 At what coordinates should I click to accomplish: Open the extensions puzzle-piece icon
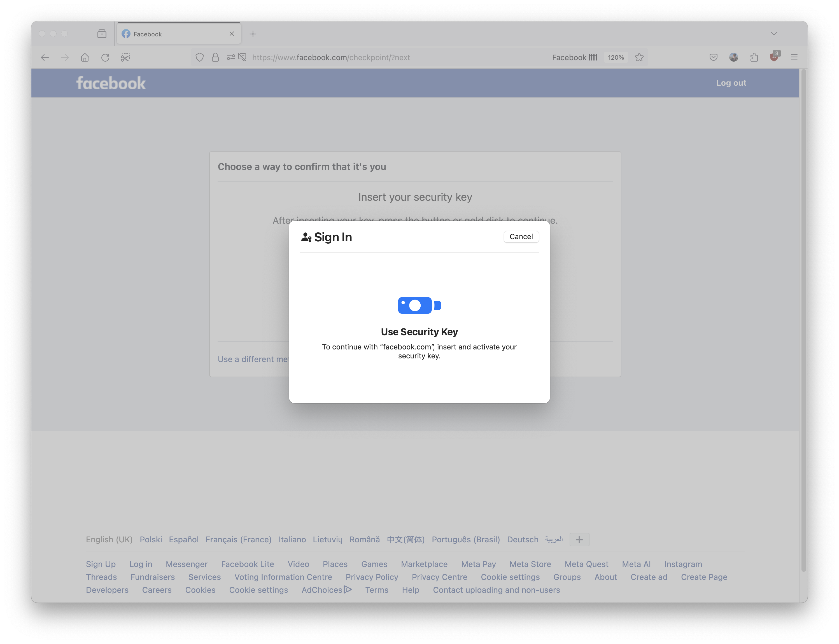pos(754,57)
